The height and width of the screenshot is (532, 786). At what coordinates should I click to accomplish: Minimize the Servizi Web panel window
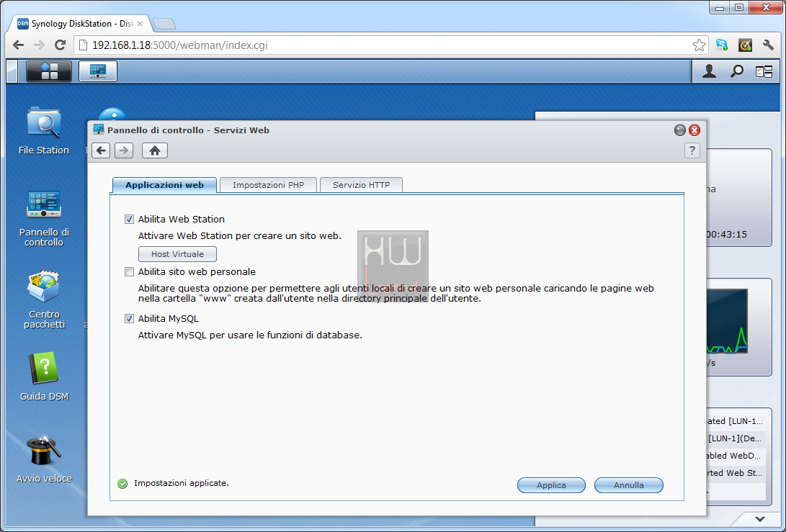point(679,130)
